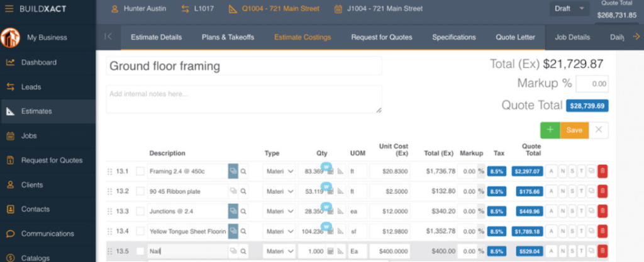Tick the checkbox for row 13.2
Viewport: 644px width, 262px height.
[x=140, y=191]
